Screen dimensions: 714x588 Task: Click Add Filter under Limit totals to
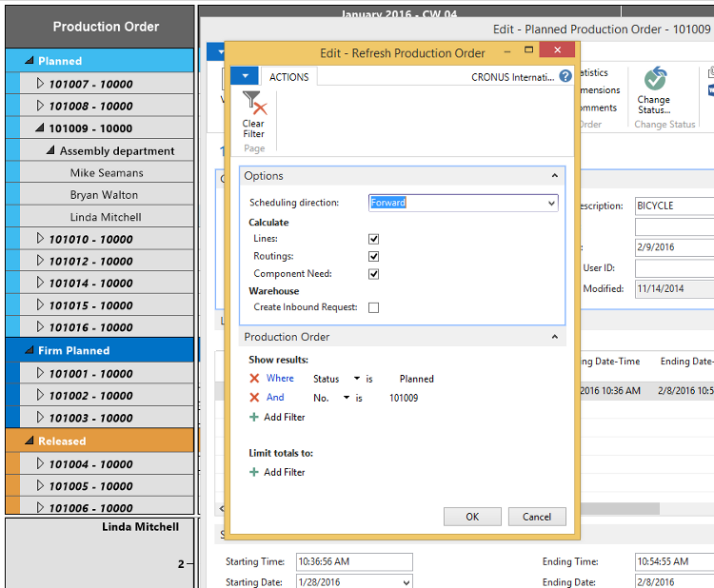click(284, 472)
